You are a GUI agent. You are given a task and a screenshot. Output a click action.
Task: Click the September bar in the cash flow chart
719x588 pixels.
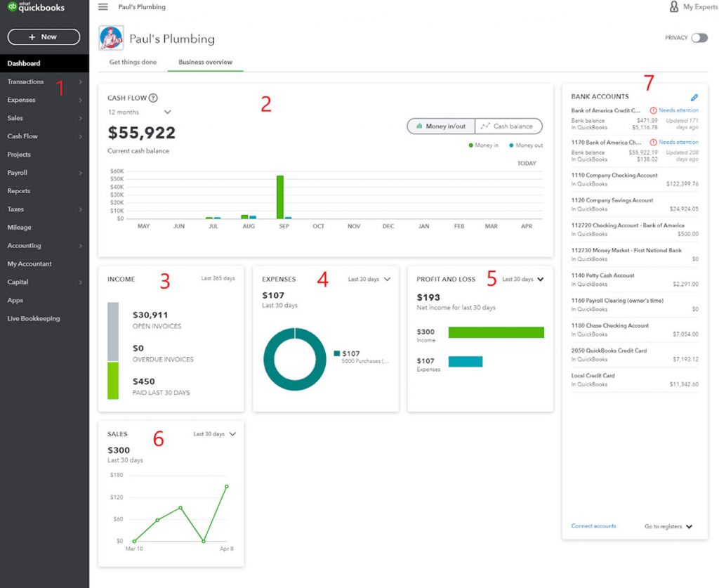coord(281,195)
